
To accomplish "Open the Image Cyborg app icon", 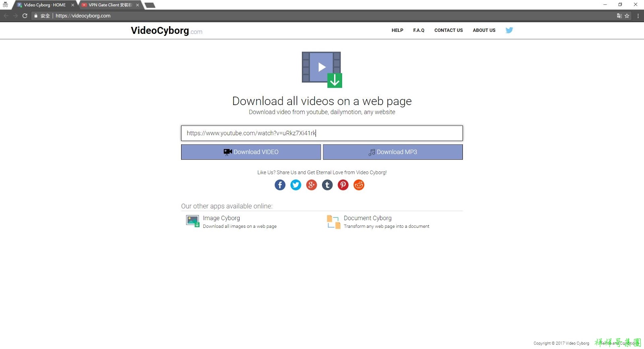I will [193, 221].
